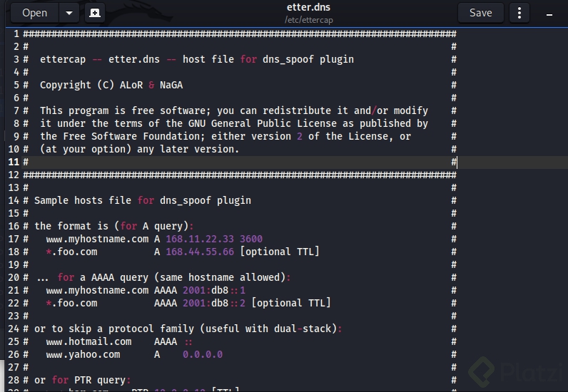Click the www.hotmail.com entry on line 25

[88, 341]
